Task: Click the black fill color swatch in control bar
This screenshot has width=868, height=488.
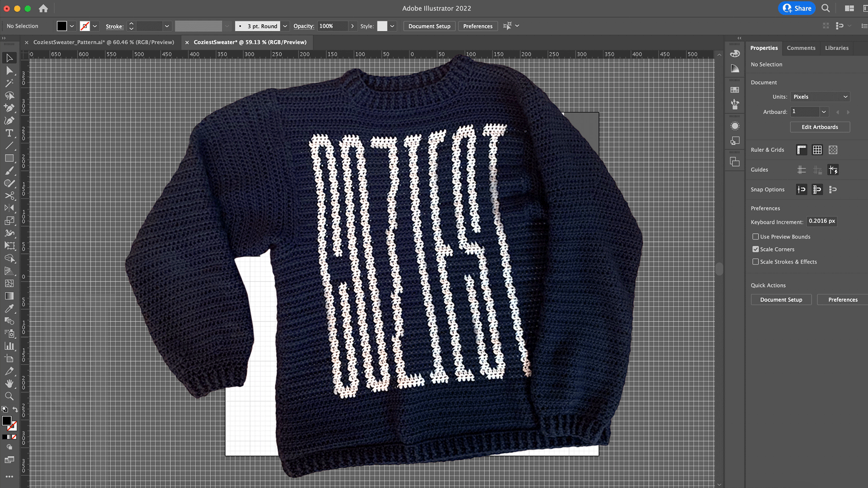Action: click(62, 26)
